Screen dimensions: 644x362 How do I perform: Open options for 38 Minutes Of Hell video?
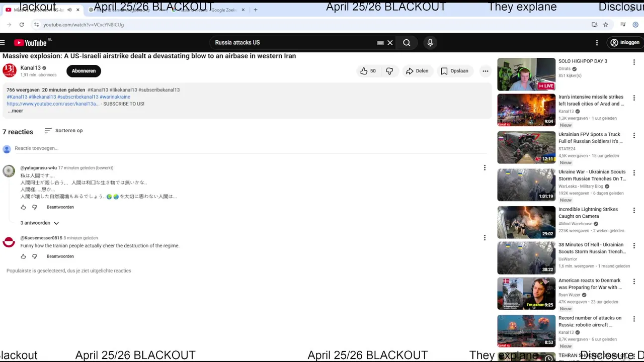coord(634,245)
